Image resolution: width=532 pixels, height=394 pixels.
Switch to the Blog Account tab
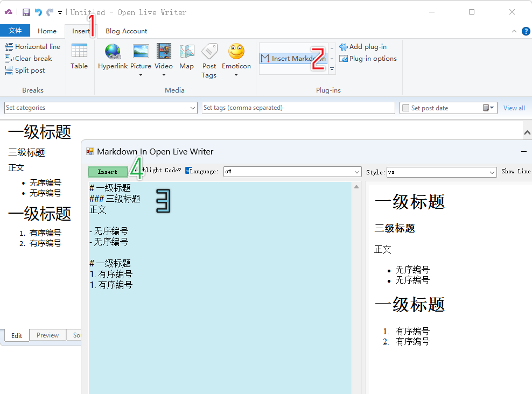(126, 31)
